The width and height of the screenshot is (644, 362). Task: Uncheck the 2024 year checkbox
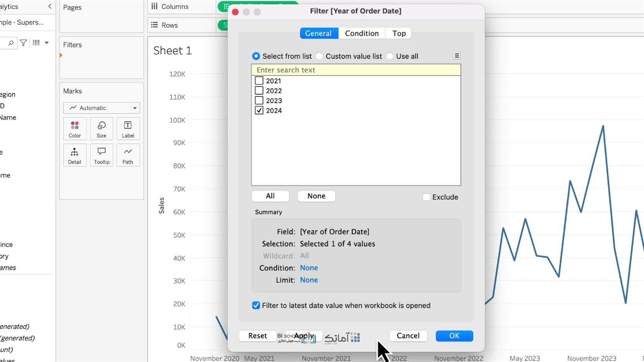[x=259, y=111]
